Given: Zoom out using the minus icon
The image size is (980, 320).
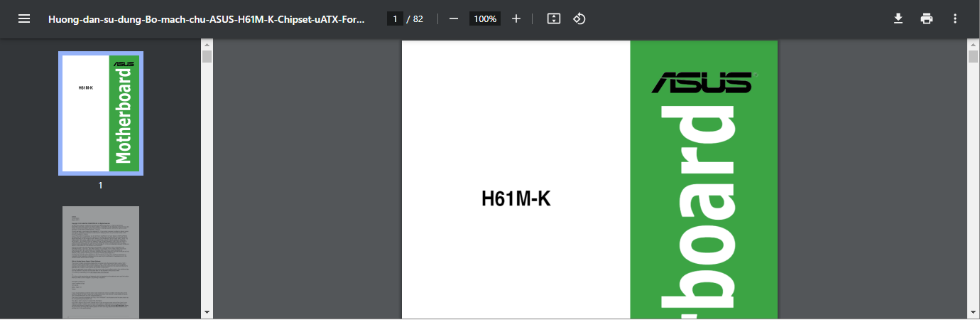Looking at the screenshot, I should [454, 19].
